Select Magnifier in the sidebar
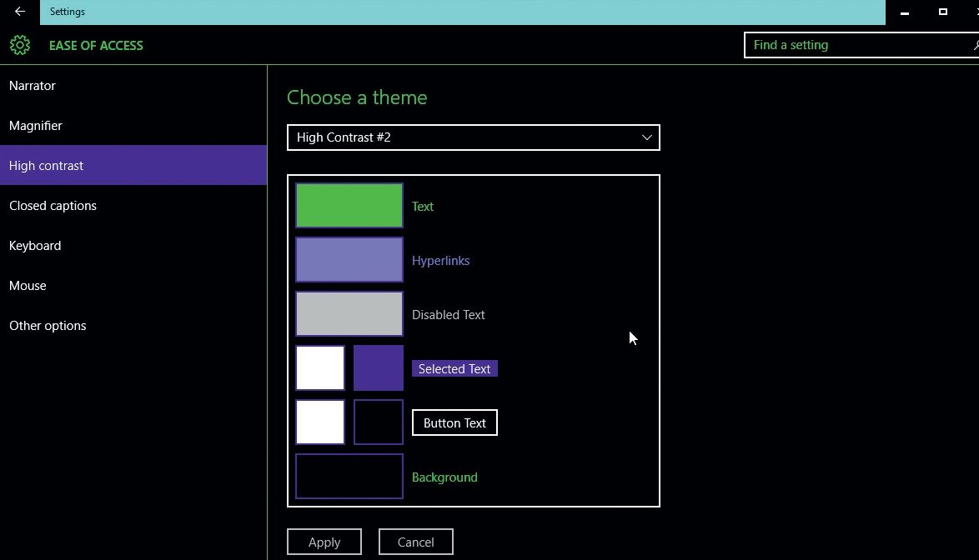The width and height of the screenshot is (979, 560). (36, 125)
